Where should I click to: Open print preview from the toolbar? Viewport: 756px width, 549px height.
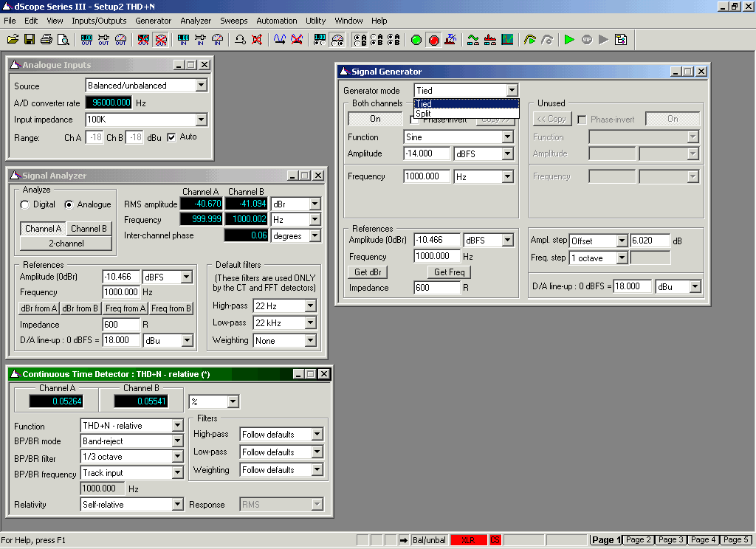pyautogui.click(x=63, y=40)
